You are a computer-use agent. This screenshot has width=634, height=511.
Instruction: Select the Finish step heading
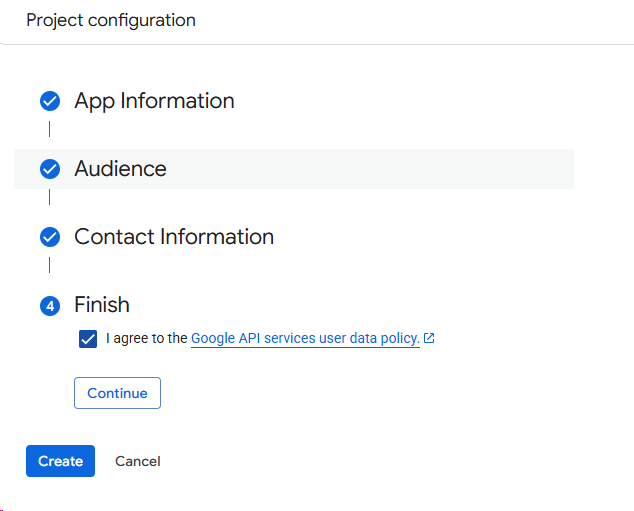[x=102, y=305]
